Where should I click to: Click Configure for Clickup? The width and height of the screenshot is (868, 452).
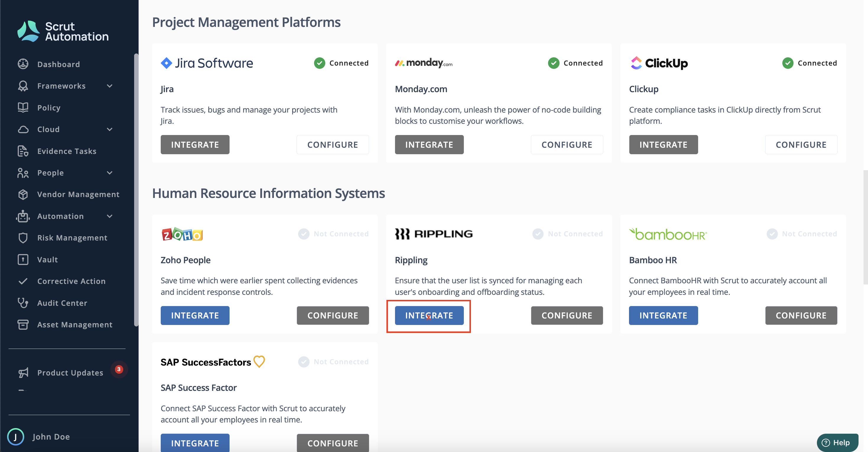coord(801,144)
